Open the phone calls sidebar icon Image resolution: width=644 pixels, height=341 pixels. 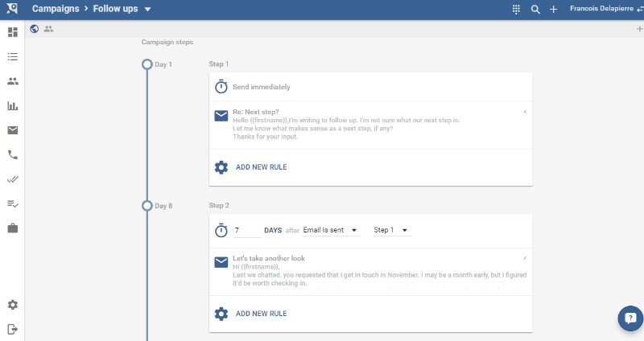(12, 155)
